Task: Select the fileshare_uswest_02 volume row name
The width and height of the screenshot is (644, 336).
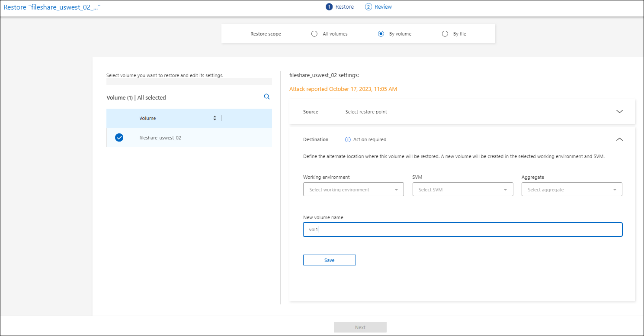Action: (x=160, y=138)
